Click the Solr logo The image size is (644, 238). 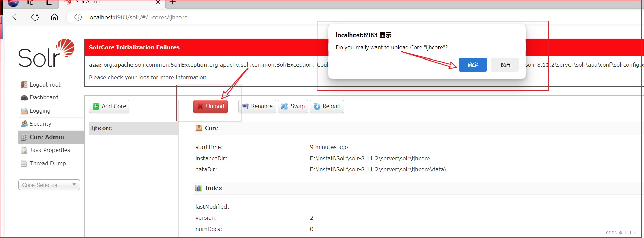click(46, 53)
